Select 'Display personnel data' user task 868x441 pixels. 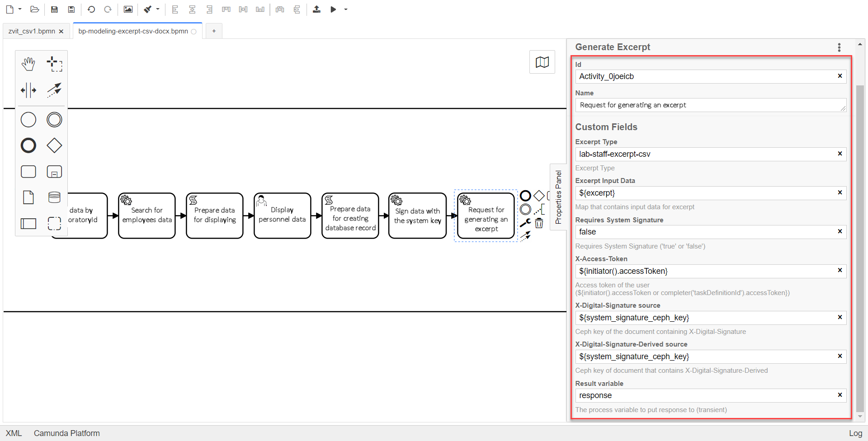tap(283, 216)
